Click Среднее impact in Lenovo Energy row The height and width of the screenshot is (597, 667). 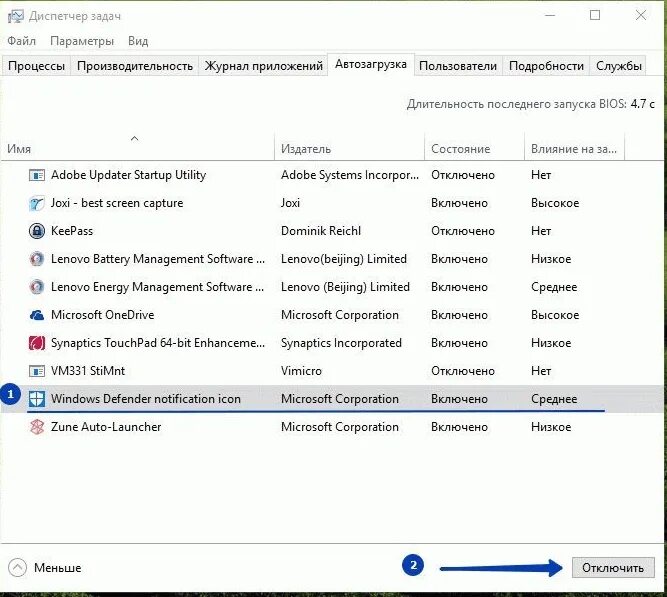point(554,287)
